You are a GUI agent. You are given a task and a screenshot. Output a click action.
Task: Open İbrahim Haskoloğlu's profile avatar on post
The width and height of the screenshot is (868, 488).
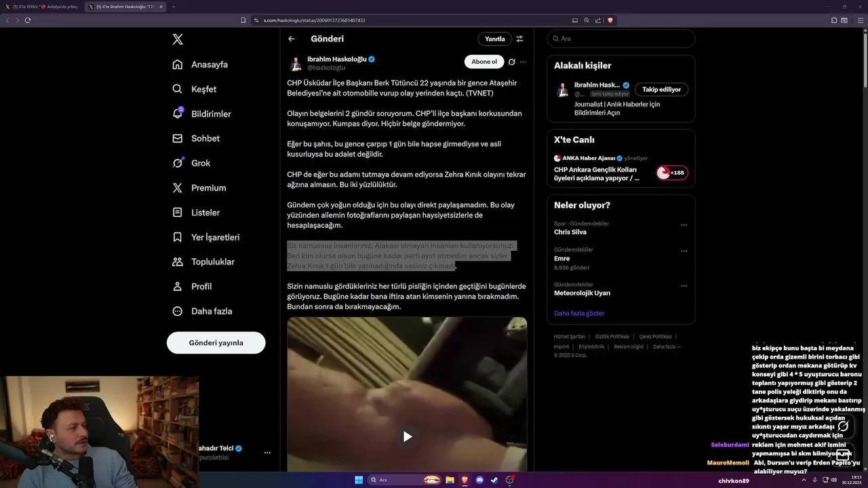(x=296, y=64)
